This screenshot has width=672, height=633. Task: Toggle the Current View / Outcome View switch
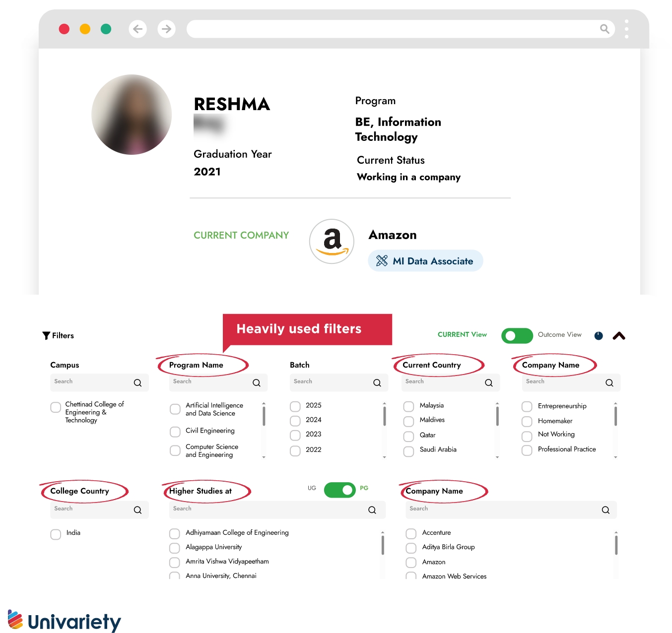coord(517,336)
